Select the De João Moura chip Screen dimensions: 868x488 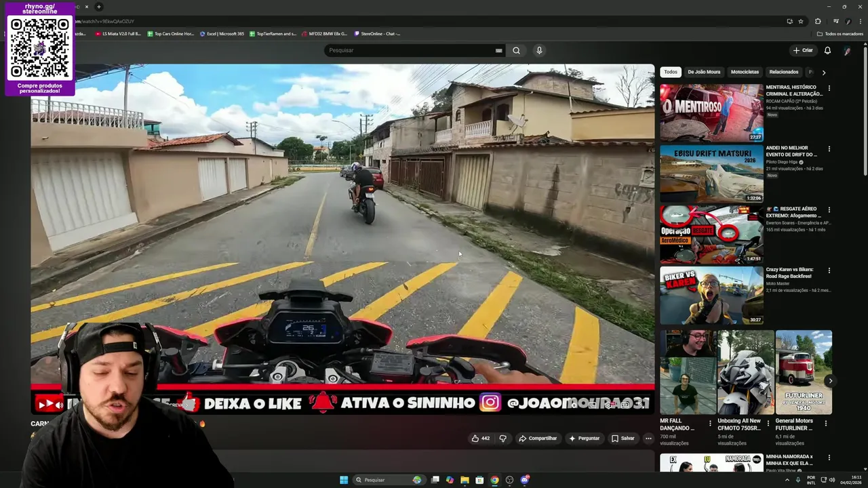pos(704,72)
